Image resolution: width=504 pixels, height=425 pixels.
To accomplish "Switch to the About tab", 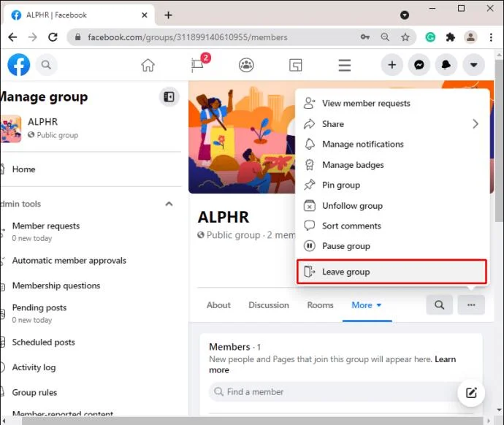I will click(x=218, y=305).
